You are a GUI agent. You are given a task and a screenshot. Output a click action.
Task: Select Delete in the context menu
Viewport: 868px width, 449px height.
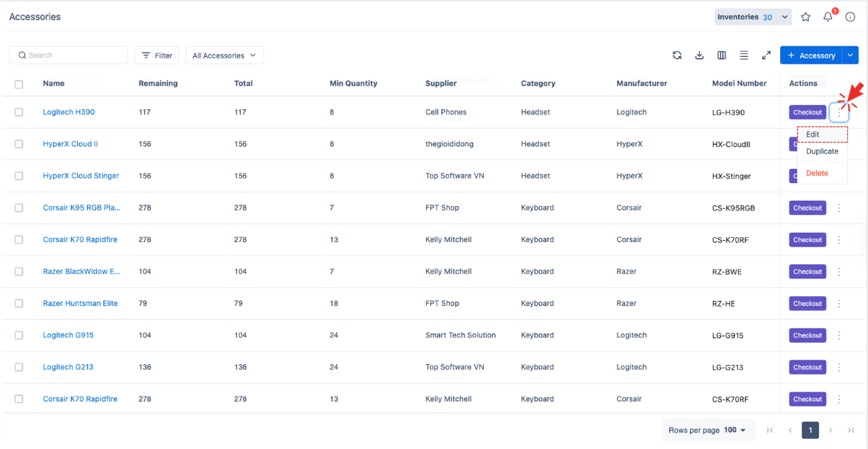point(817,173)
